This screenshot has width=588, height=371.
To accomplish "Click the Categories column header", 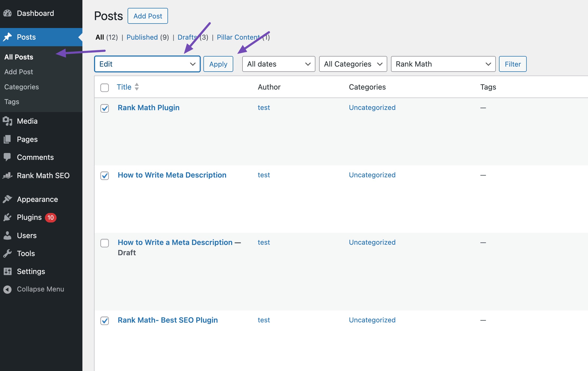I will click(367, 87).
